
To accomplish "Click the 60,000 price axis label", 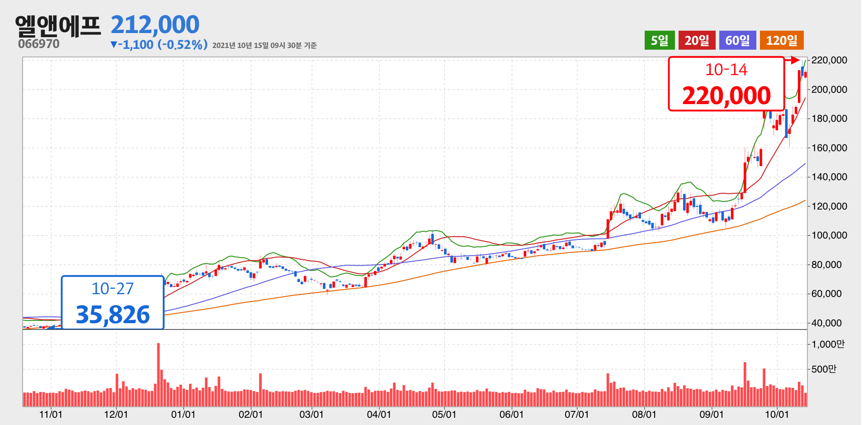I will coord(826,294).
